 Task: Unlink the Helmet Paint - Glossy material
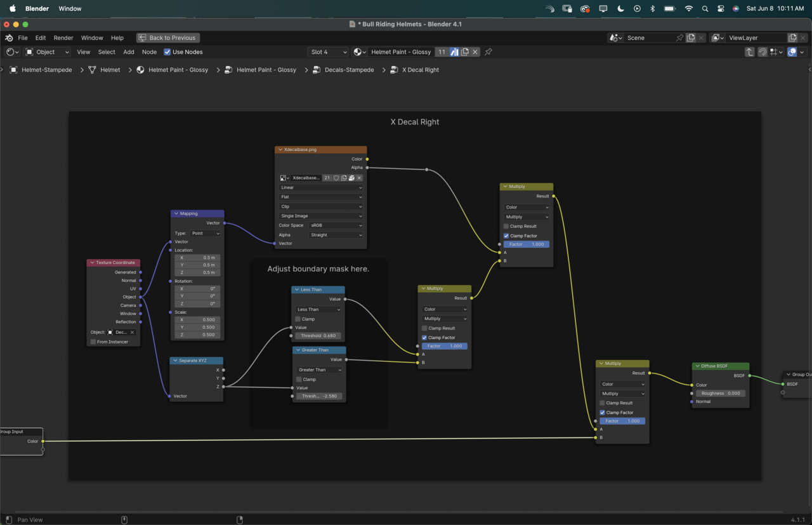pyautogui.click(x=475, y=52)
